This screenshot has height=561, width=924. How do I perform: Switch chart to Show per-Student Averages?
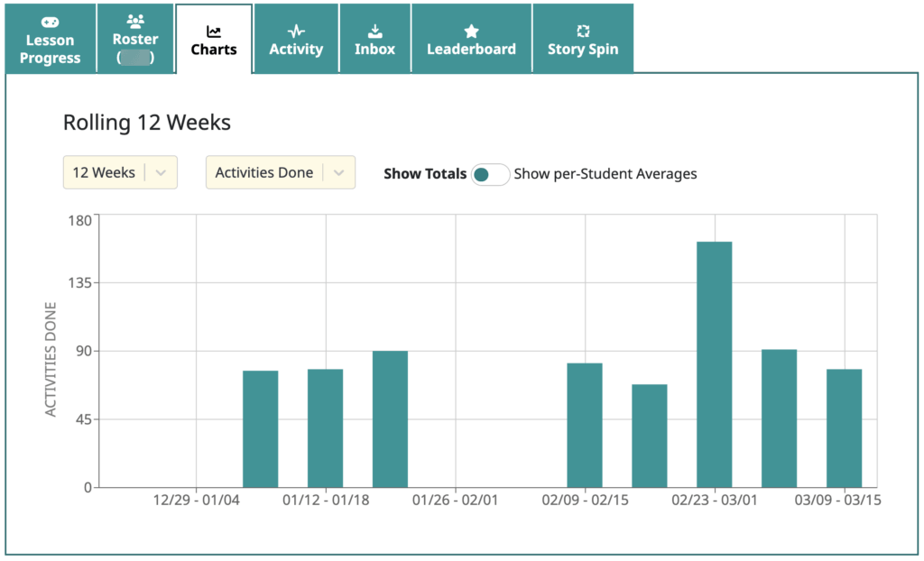click(490, 173)
